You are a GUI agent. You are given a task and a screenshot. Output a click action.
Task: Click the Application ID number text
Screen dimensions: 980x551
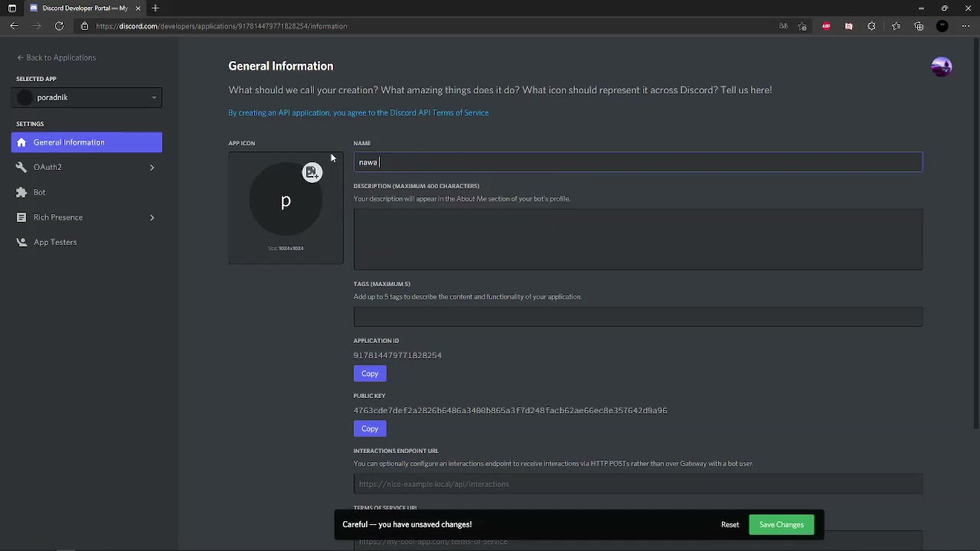(397, 355)
